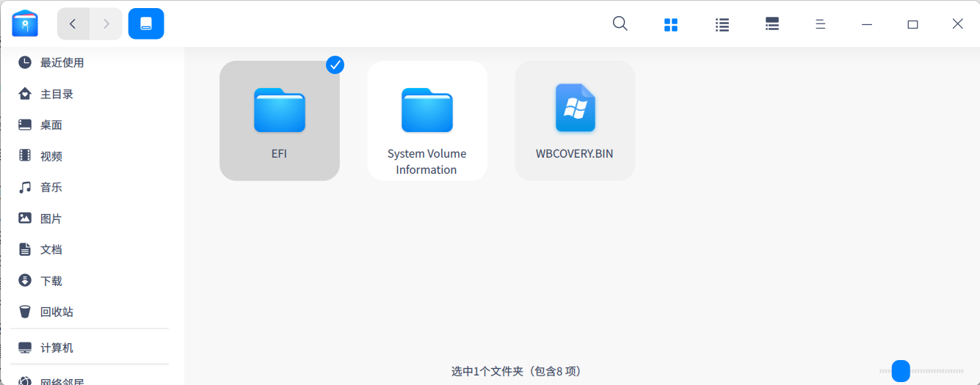The width and height of the screenshot is (980, 385).
Task: Click the document icon beside 文档
Action: pyautogui.click(x=25, y=249)
